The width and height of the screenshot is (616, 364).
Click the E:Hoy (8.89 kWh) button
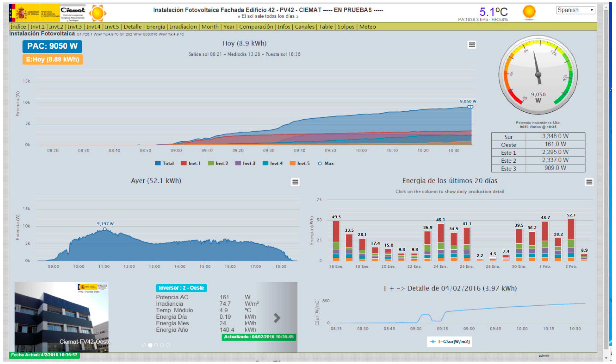[53, 59]
